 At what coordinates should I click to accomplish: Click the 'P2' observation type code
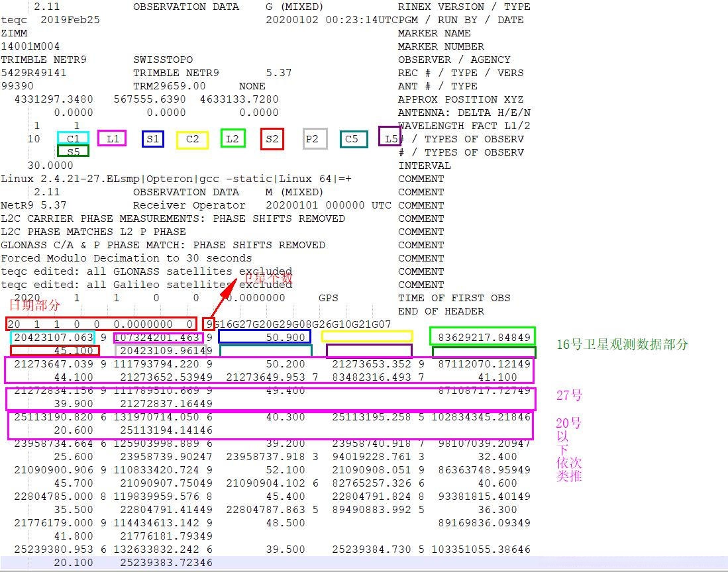[312, 139]
